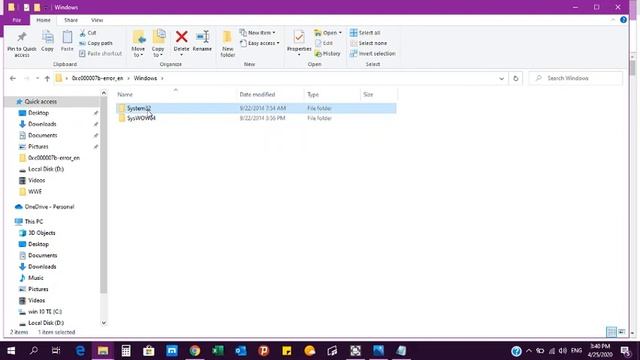Open 3D Objects in the sidebar
The image size is (640, 360).
(x=41, y=233)
